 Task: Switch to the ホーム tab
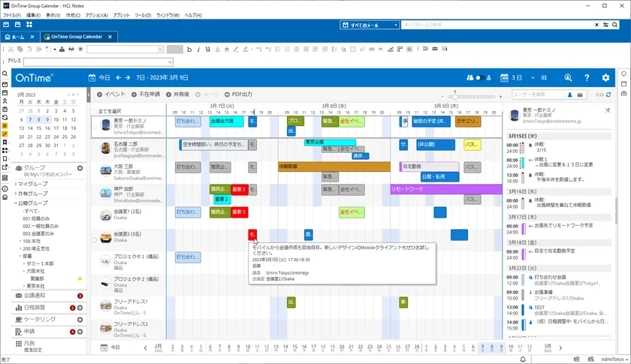(15, 37)
